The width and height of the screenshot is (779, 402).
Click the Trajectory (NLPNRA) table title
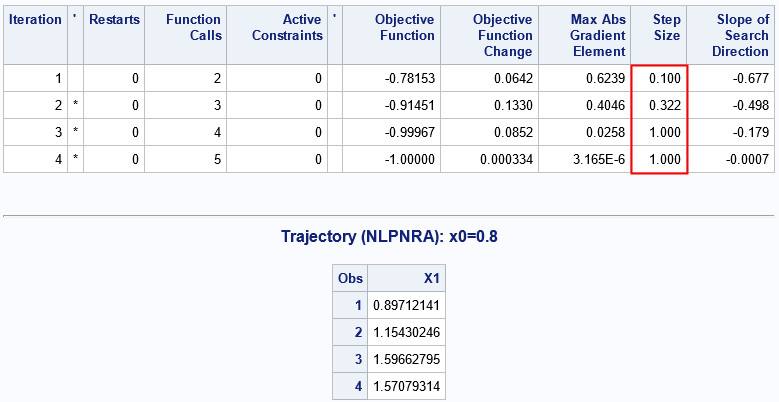click(389, 239)
